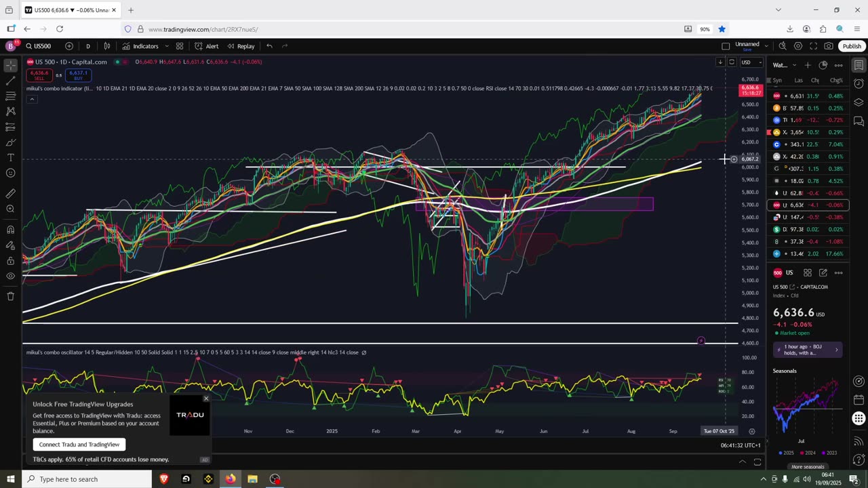Open the Watchlist name dropdown

783,65
